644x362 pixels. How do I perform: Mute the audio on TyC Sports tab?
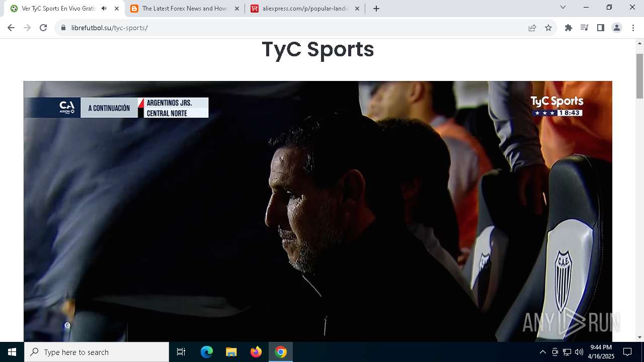104,9
